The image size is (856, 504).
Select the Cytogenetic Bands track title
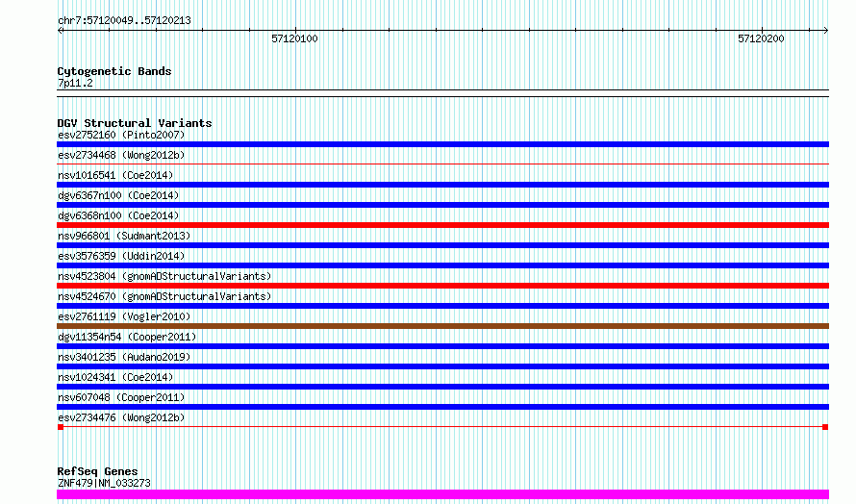coord(114,71)
